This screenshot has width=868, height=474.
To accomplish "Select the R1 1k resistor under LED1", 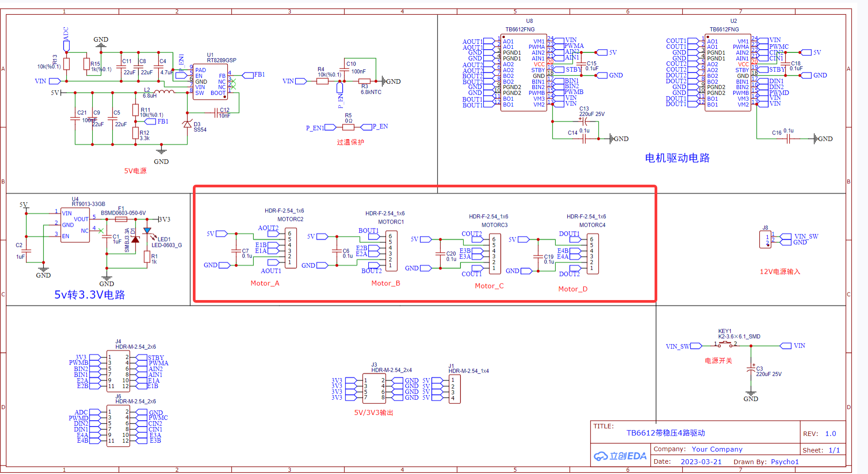I will (147, 257).
